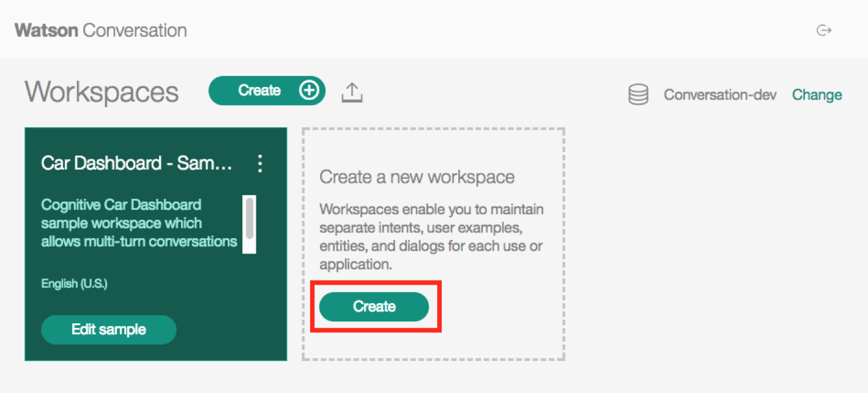Click the English (U.S.) language label

(x=74, y=284)
